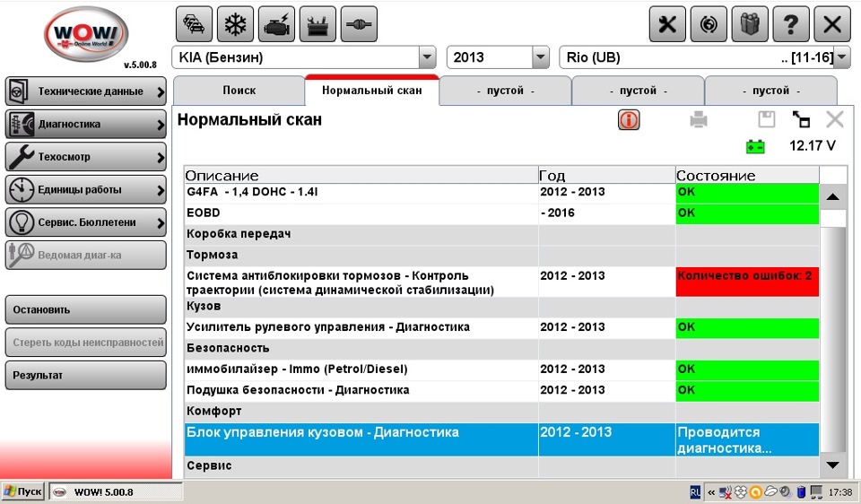
Task: Open help via the question mark
Action: click(x=791, y=24)
